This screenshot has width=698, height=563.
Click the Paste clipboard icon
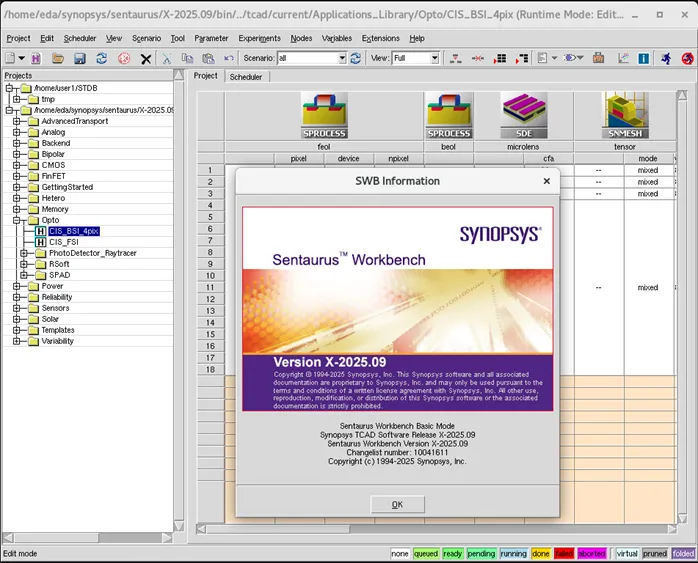coord(208,58)
